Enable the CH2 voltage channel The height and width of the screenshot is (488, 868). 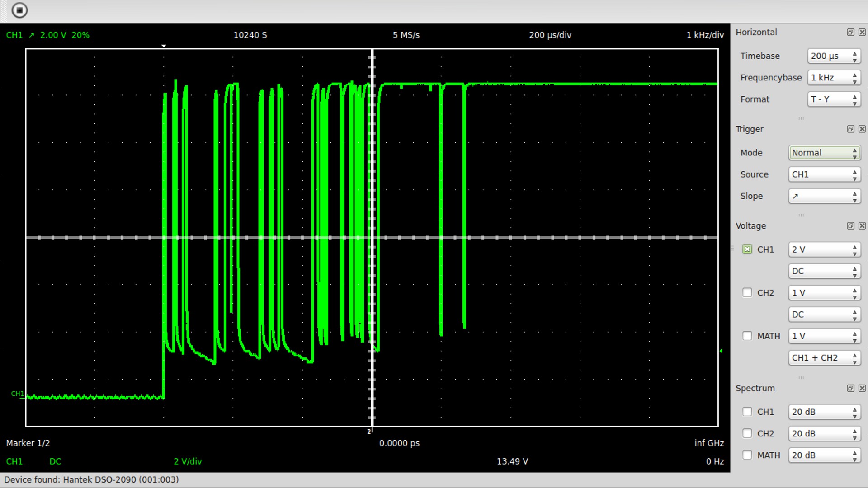(x=747, y=293)
